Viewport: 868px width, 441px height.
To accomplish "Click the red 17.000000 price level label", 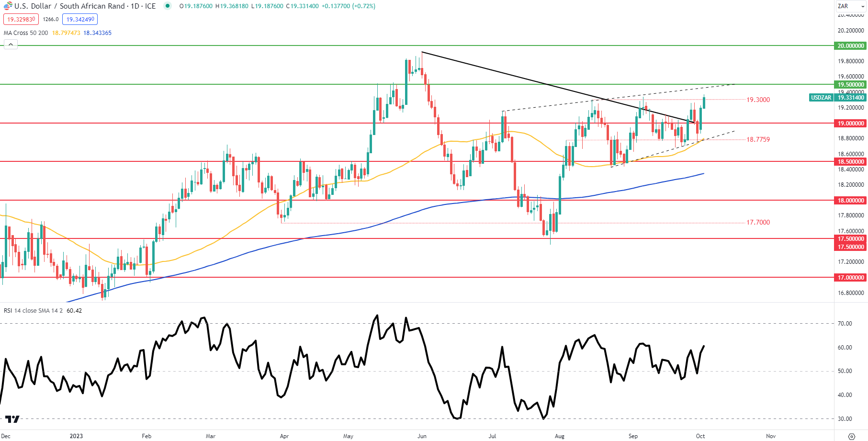I will [850, 278].
